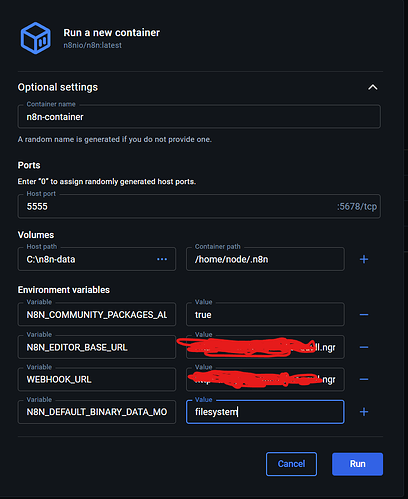Click the N8N_EDITOR_BASE_URL value field
The height and width of the screenshot is (499, 408).
(265, 347)
